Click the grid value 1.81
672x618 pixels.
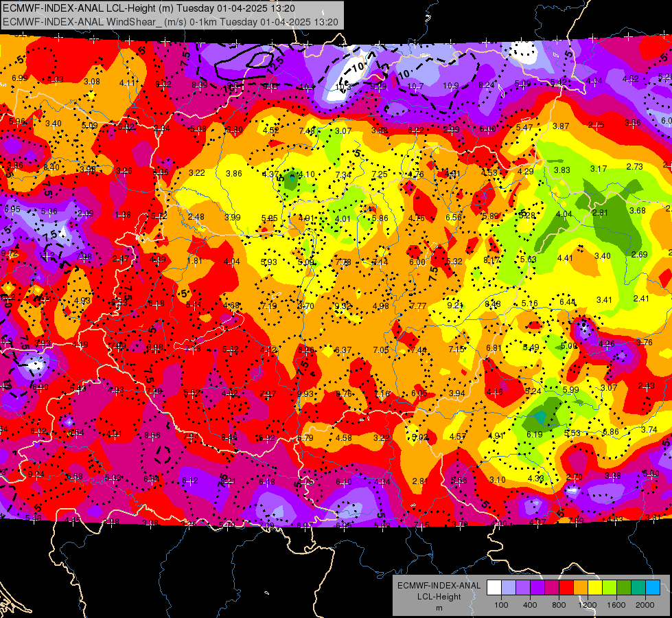tap(194, 261)
